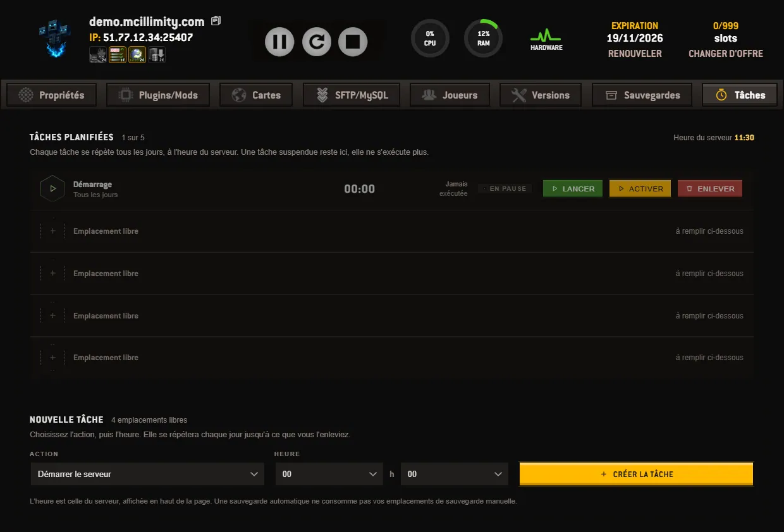This screenshot has height=532, width=784.
Task: Switch to the Joueurs tab
Action: pyautogui.click(x=450, y=95)
